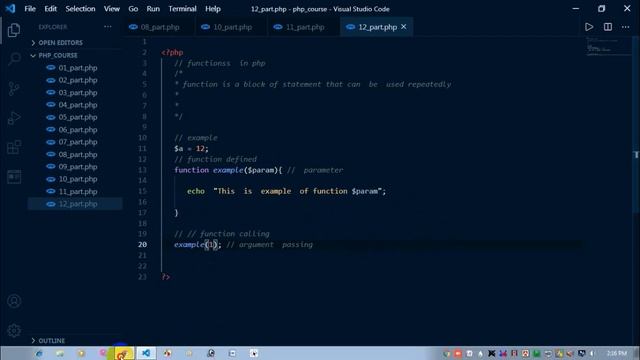Click 'function example($param){' on line 13

pyautogui.click(x=228, y=170)
